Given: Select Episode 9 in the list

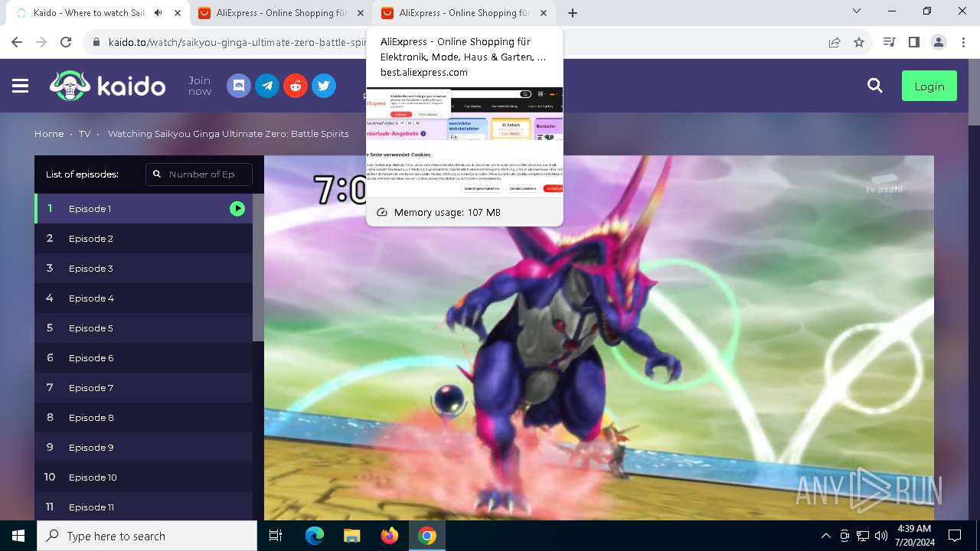Looking at the screenshot, I should point(143,447).
